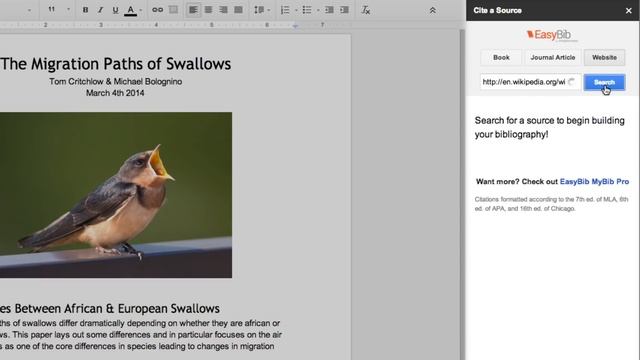Click the blue Search button

604,82
